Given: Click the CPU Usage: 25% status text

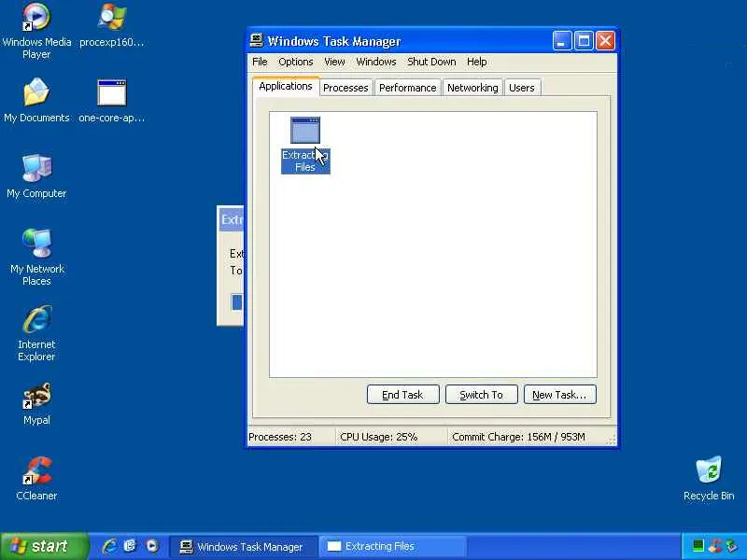Looking at the screenshot, I should tap(379, 437).
